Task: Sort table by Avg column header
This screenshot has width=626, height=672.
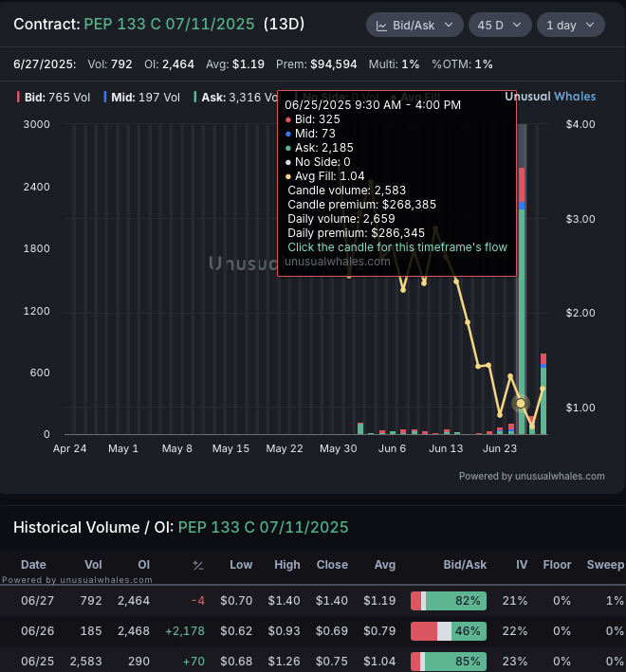Action: (385, 565)
